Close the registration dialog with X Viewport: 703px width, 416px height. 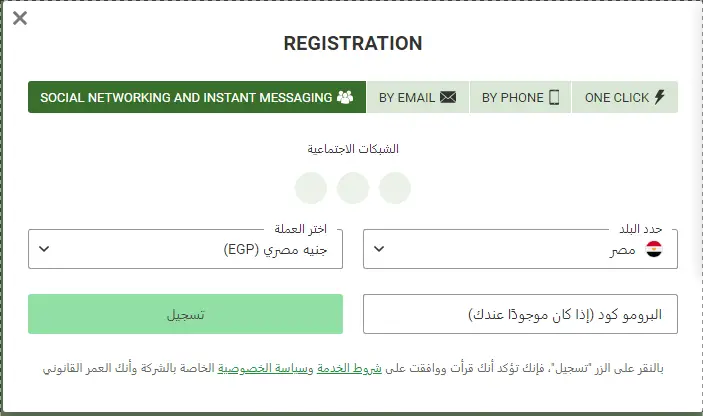20,18
